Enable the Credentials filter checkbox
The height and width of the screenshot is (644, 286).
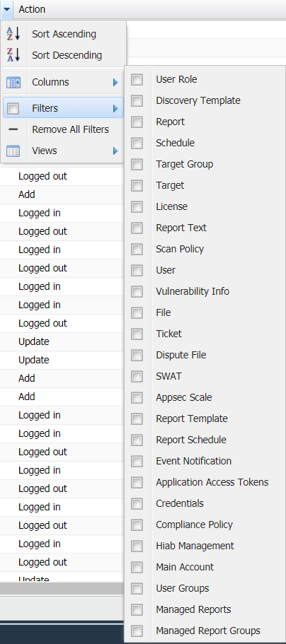[137, 503]
